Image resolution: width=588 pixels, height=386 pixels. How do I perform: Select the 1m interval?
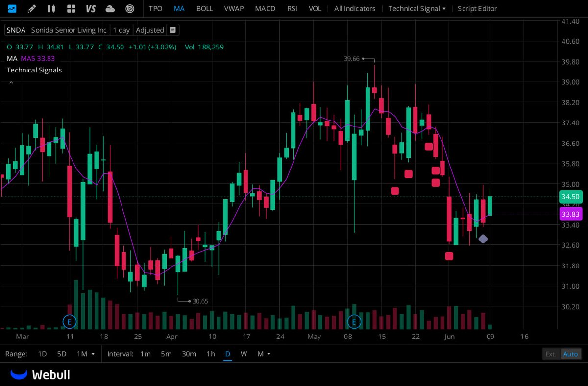tap(146, 354)
